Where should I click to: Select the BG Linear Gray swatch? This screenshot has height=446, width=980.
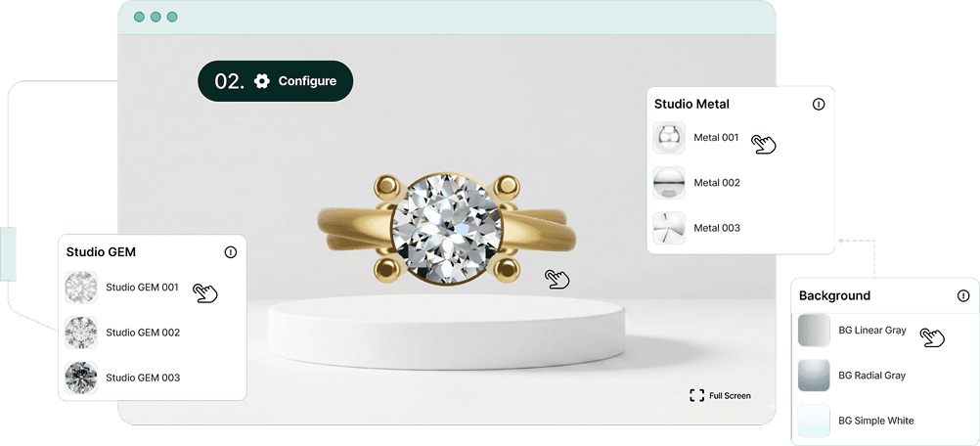(x=814, y=331)
